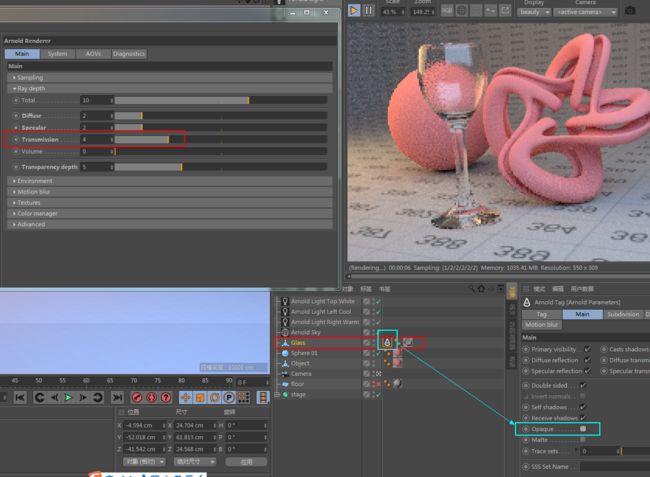Uncheck Diffuse reflection checkbox
The height and width of the screenshot is (477, 650).
click(587, 360)
